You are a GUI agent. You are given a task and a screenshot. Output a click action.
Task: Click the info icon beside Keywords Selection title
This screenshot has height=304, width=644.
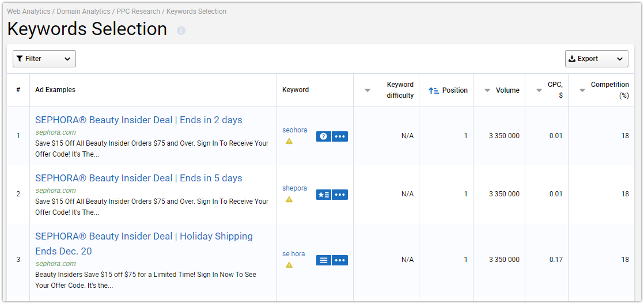(181, 31)
